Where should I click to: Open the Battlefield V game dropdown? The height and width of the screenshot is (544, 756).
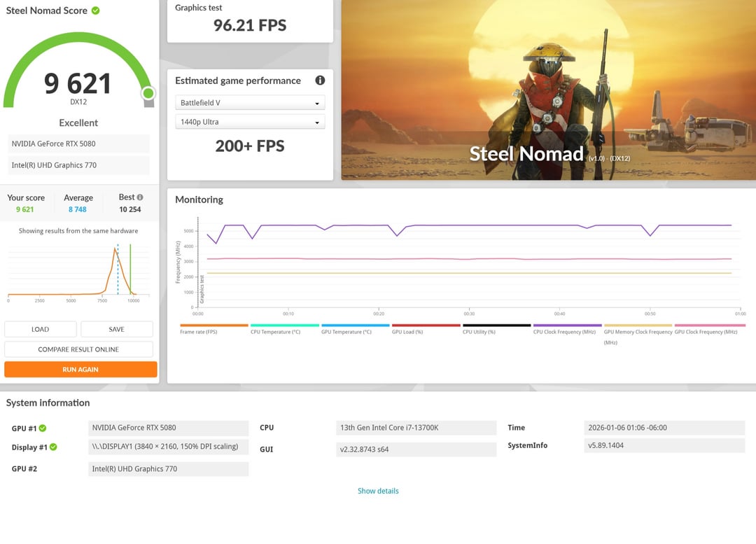[x=250, y=103]
